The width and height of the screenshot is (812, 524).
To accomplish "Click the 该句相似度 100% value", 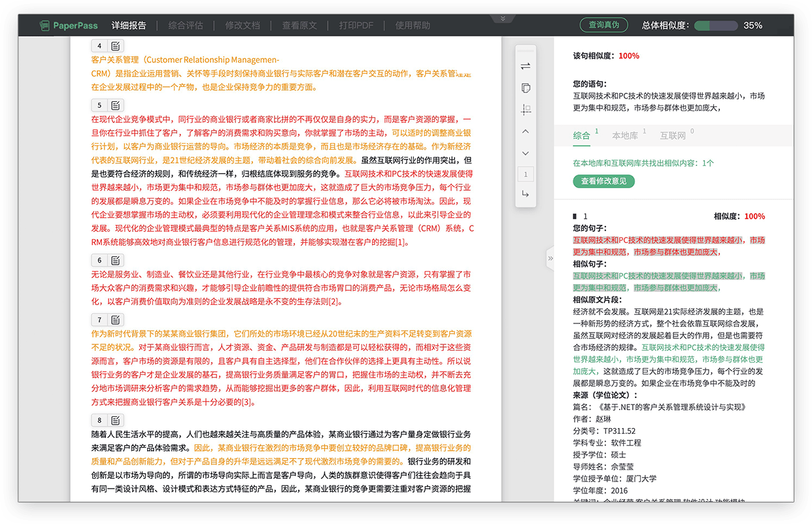I will 629,56.
